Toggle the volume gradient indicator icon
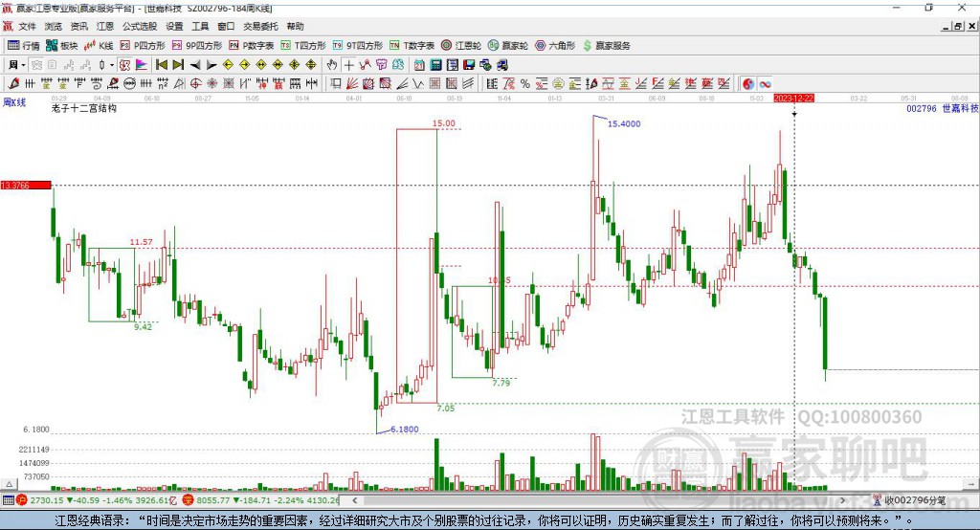 (142, 65)
